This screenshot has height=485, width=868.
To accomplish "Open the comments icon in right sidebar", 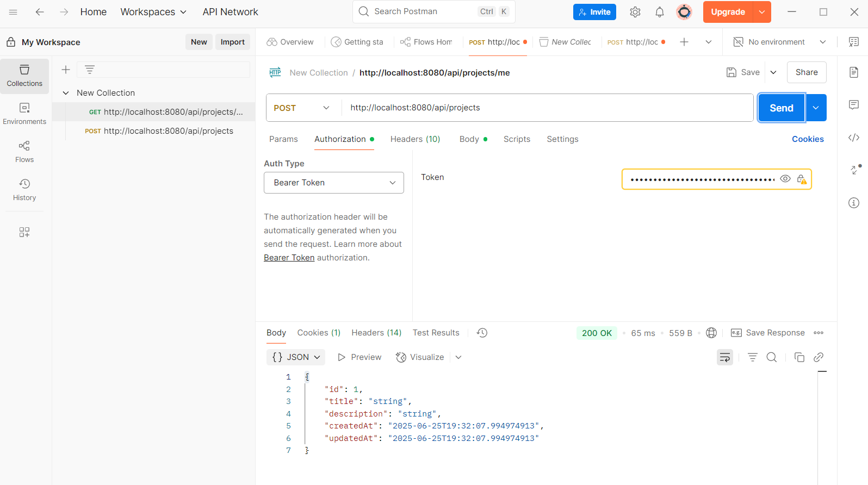I will pos(854,105).
